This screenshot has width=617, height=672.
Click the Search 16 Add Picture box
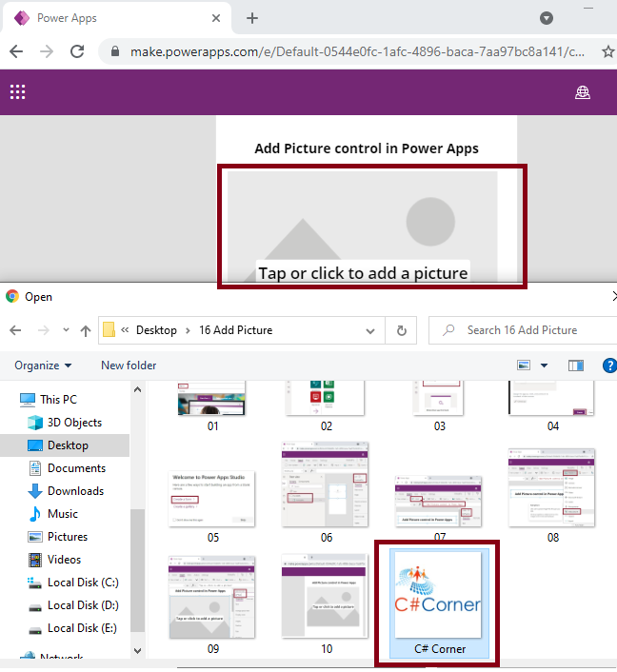pos(522,330)
